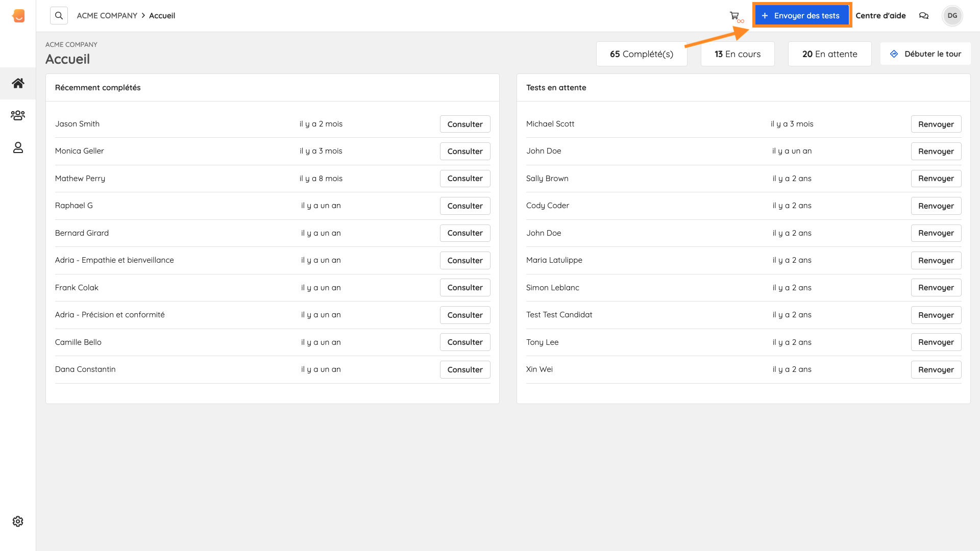Renvoyer test to Xin Wei

point(936,369)
